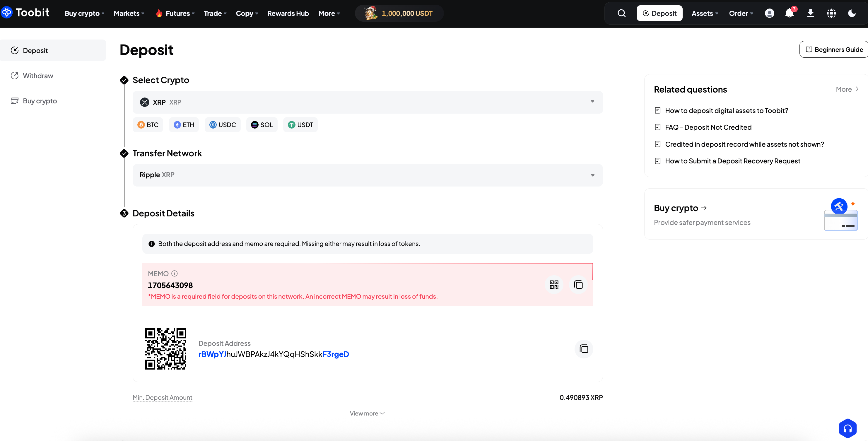Copy the deposit address
This screenshot has height=441, width=868.
point(584,349)
